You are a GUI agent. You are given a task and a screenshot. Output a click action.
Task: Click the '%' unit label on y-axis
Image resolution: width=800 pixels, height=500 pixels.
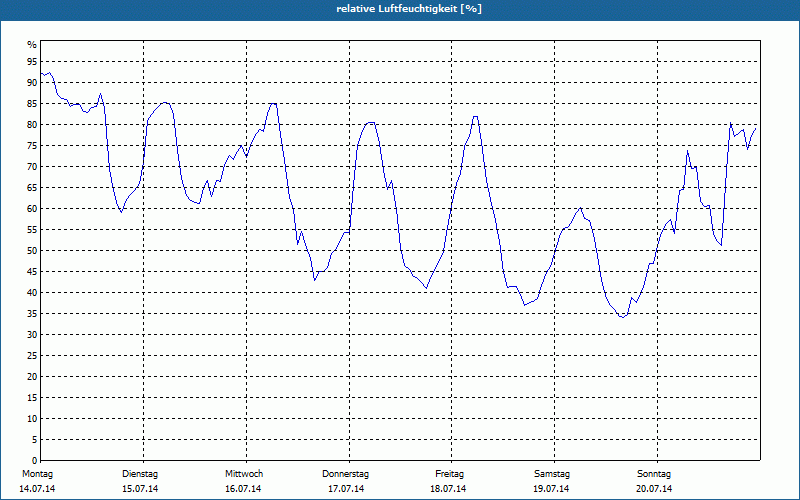point(32,44)
